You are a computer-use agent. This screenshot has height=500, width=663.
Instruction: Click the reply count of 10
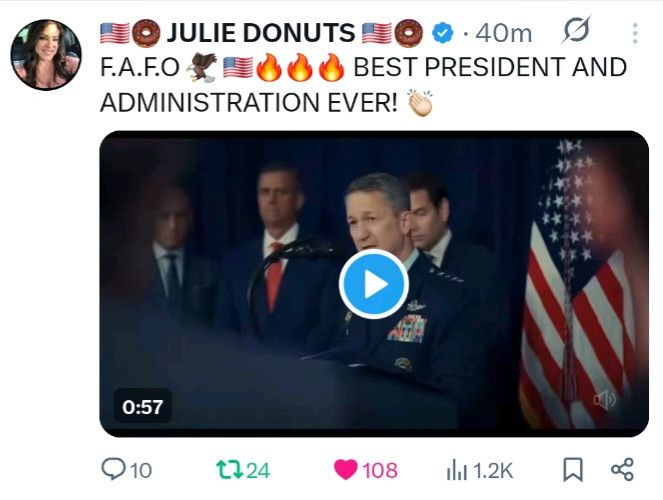pos(141,470)
